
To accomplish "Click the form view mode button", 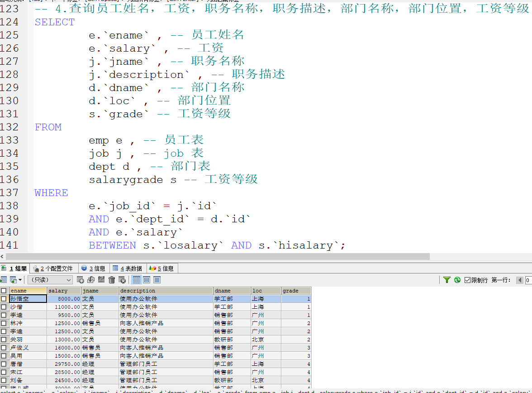I will pos(147,279).
